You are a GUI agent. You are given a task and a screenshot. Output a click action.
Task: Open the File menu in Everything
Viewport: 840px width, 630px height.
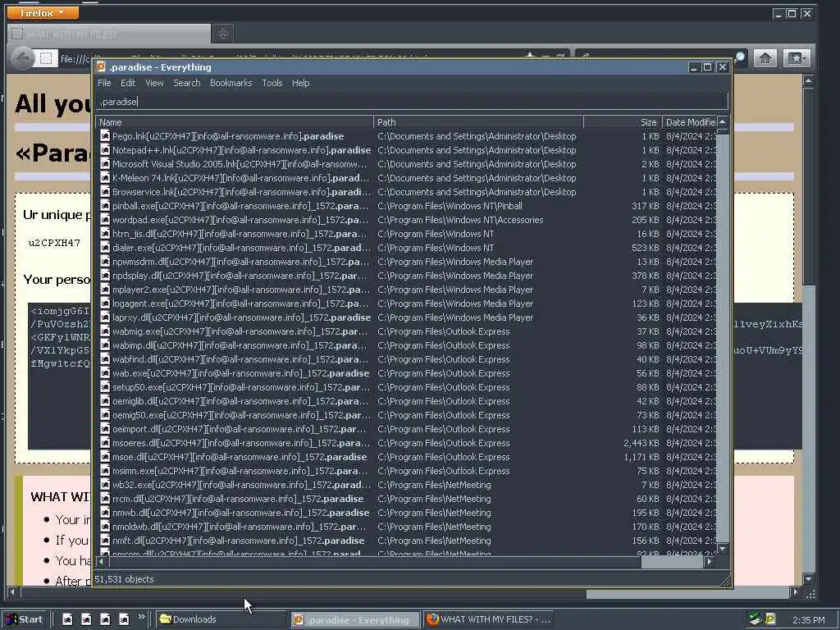[x=104, y=83]
